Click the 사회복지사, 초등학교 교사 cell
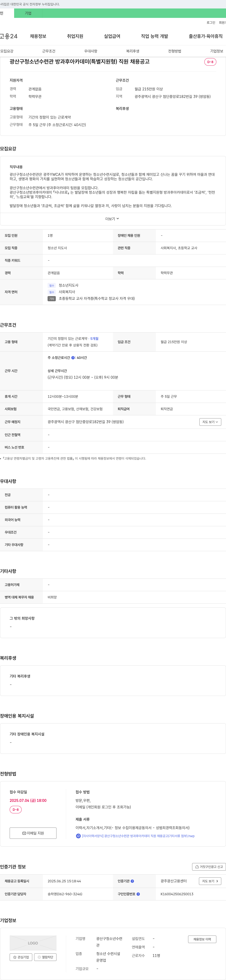The image size is (226, 980). pyautogui.click(x=179, y=248)
